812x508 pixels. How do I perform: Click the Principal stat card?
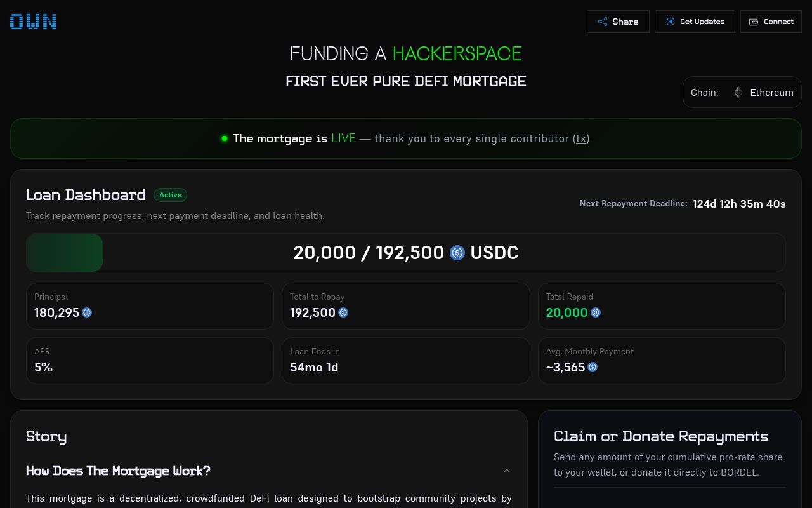(150, 306)
